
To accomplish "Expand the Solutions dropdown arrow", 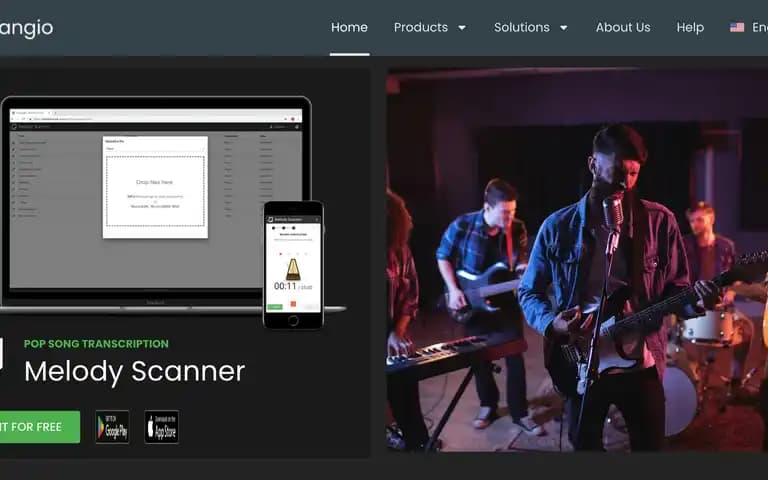I will coord(564,28).
